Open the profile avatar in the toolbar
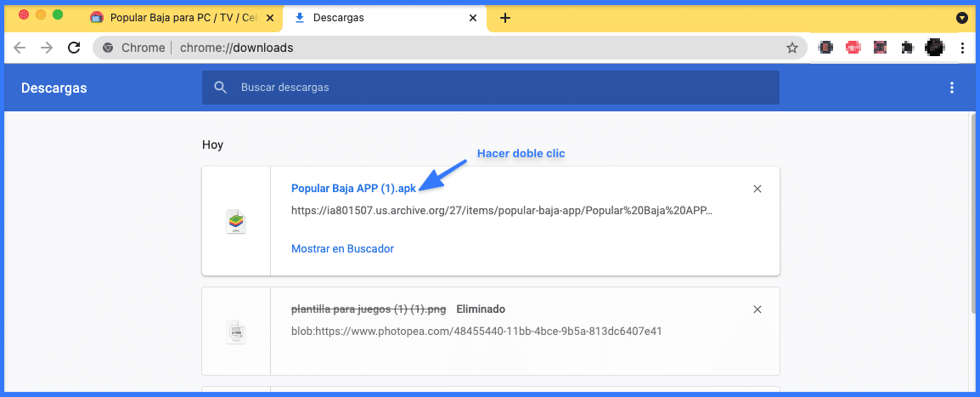The width and height of the screenshot is (980, 397). 935,48
